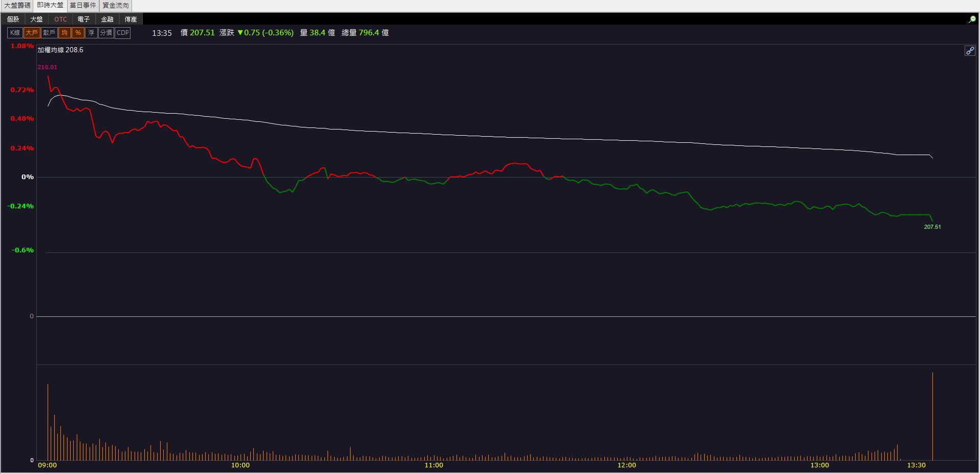
Task: Click the 210.01 high price marker
Action: pos(47,67)
